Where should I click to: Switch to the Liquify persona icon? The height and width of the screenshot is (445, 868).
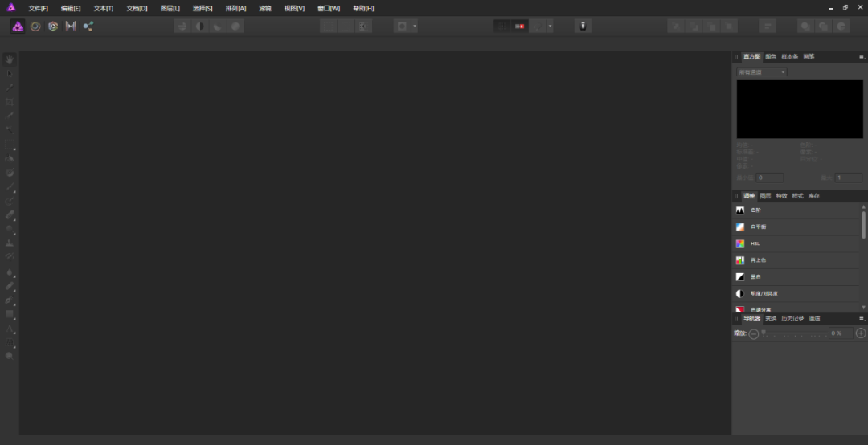35,26
